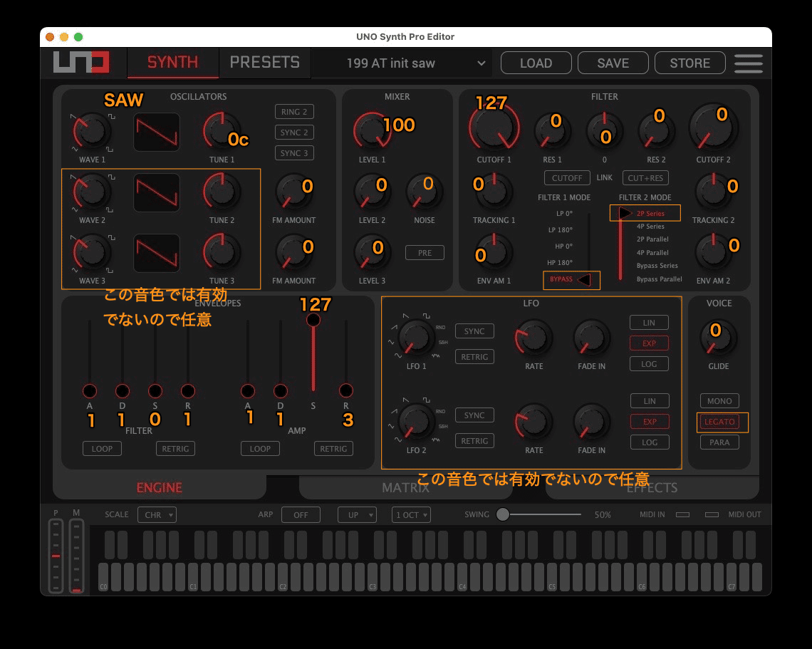Viewport: 812px width, 649px height.
Task: Click the ENV AM 2 knob
Action: point(713,251)
